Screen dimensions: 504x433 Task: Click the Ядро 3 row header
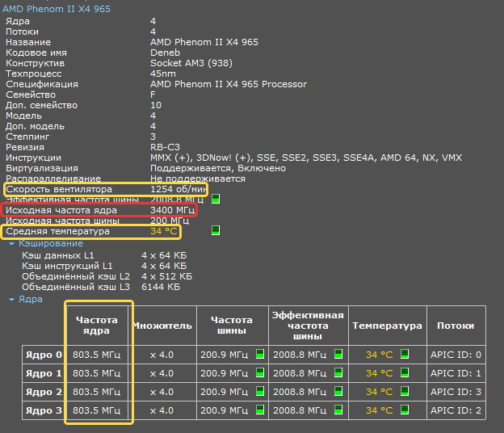click(x=44, y=410)
